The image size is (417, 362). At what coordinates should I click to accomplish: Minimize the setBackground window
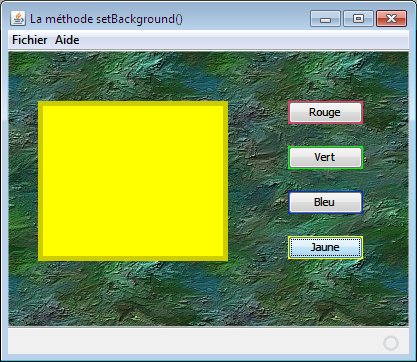coord(325,19)
